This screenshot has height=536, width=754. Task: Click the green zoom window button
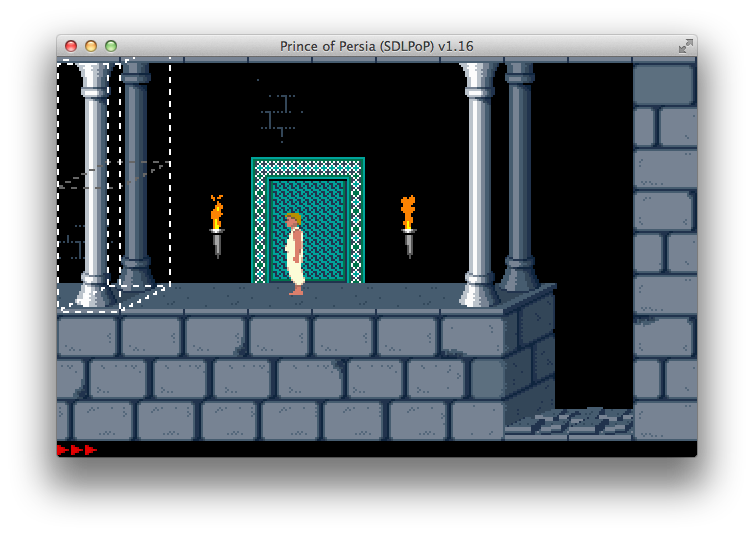(111, 46)
